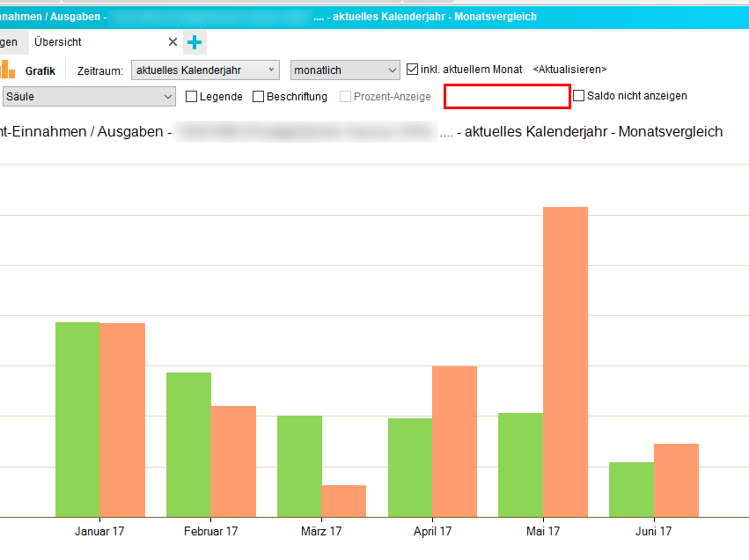Click the green Mai 17 bar
This screenshot has height=560, width=749.
pyautogui.click(x=521, y=465)
